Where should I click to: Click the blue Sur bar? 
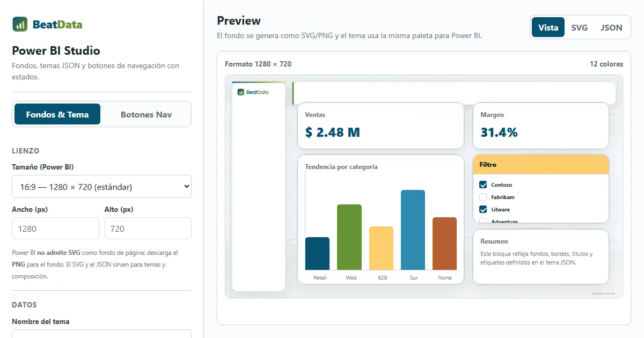[413, 230]
